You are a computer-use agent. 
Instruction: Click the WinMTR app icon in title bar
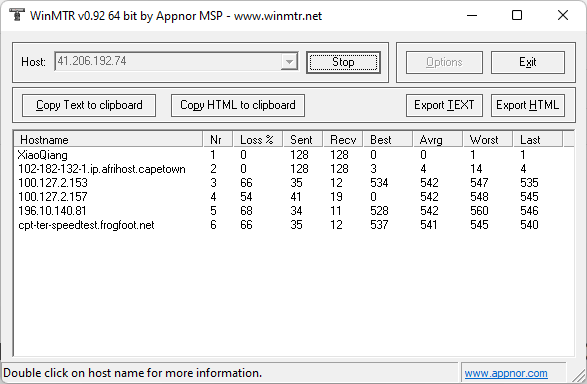(16, 15)
